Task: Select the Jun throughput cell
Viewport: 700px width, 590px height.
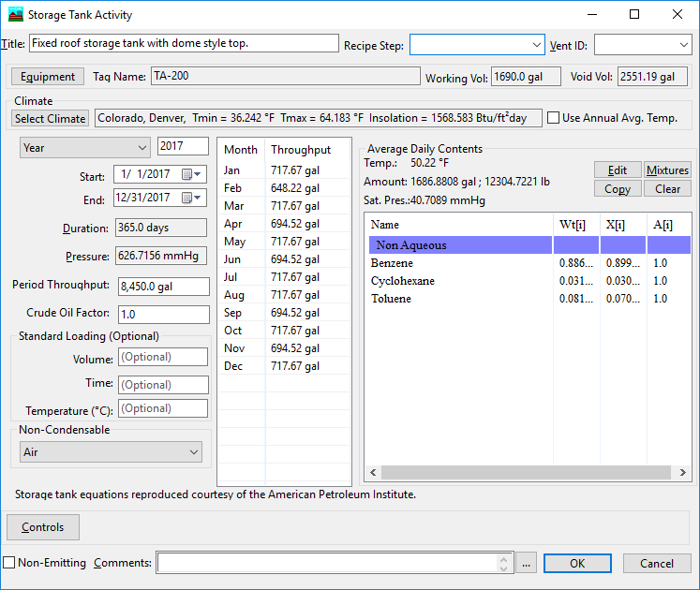Action: pos(307,259)
